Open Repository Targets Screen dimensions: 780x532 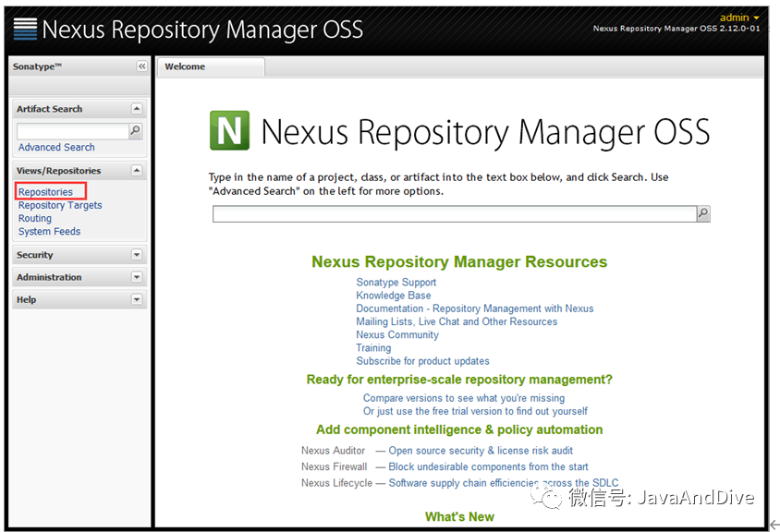pos(60,205)
